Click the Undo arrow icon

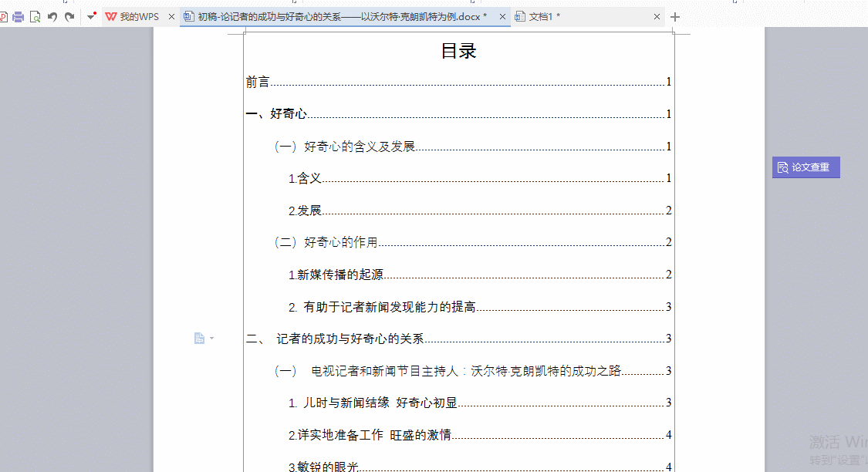tap(52, 15)
